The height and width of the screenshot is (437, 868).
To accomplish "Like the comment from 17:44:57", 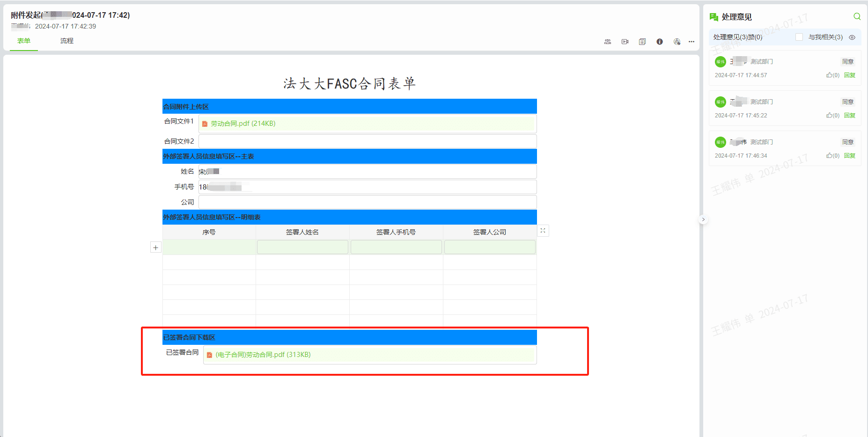I will pos(832,75).
